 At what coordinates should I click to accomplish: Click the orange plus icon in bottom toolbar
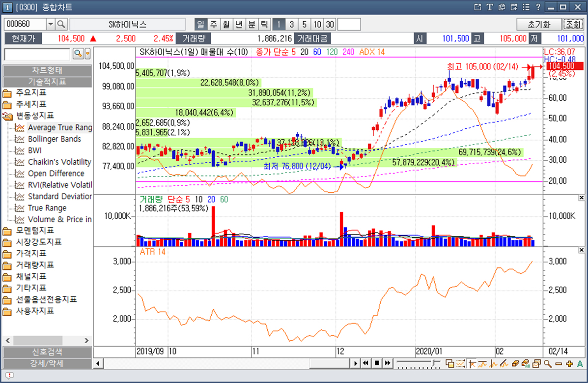pos(569,363)
